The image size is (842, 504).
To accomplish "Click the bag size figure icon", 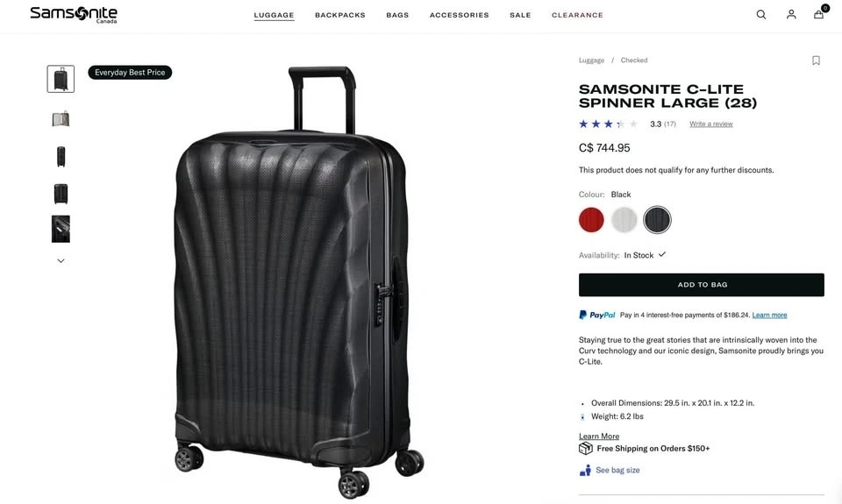I will coord(585,471).
